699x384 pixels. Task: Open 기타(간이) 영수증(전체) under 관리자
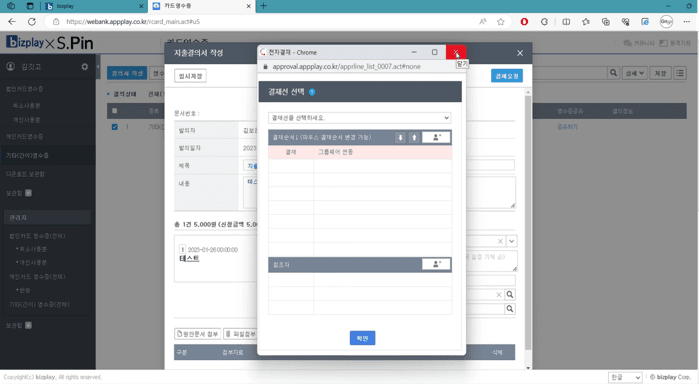pos(40,304)
